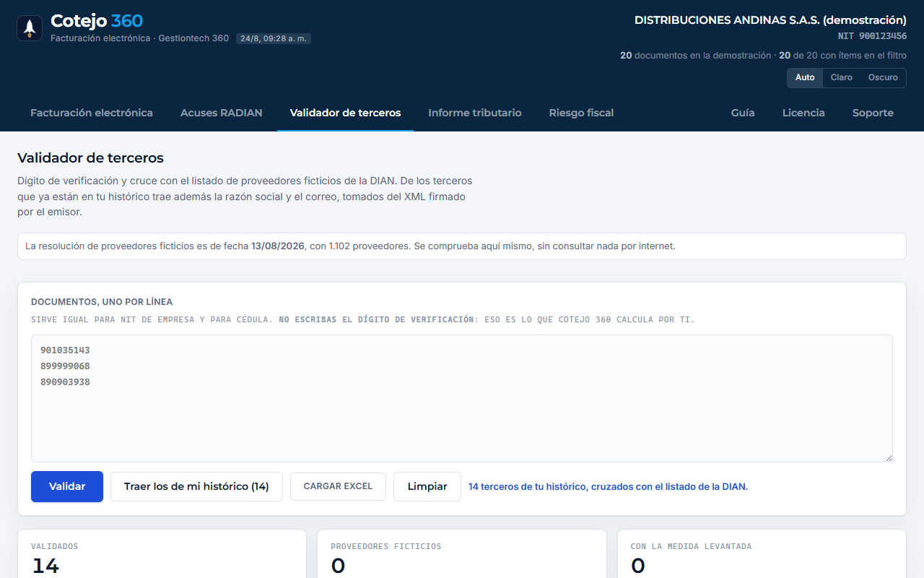Click the NIT 900123456 text
Screen dimensions: 924x578
click(872, 36)
